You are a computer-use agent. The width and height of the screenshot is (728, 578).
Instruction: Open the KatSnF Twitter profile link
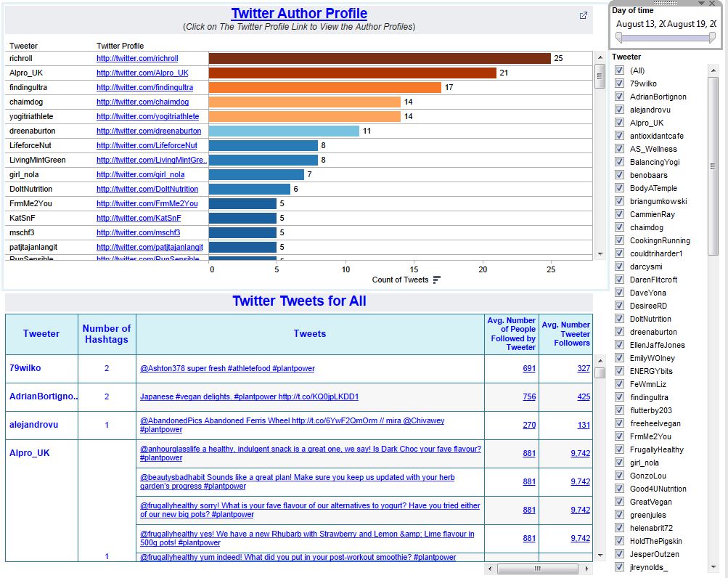[139, 218]
